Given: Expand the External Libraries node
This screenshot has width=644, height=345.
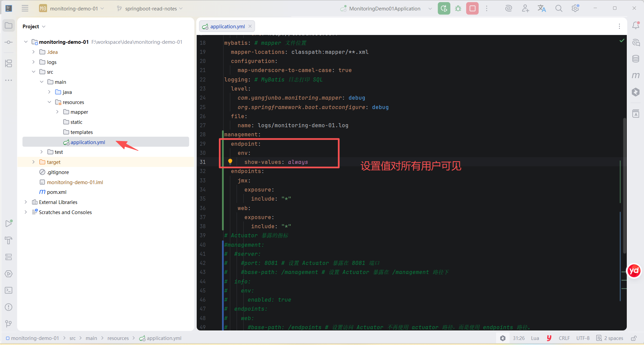Looking at the screenshot, I should click(26, 202).
